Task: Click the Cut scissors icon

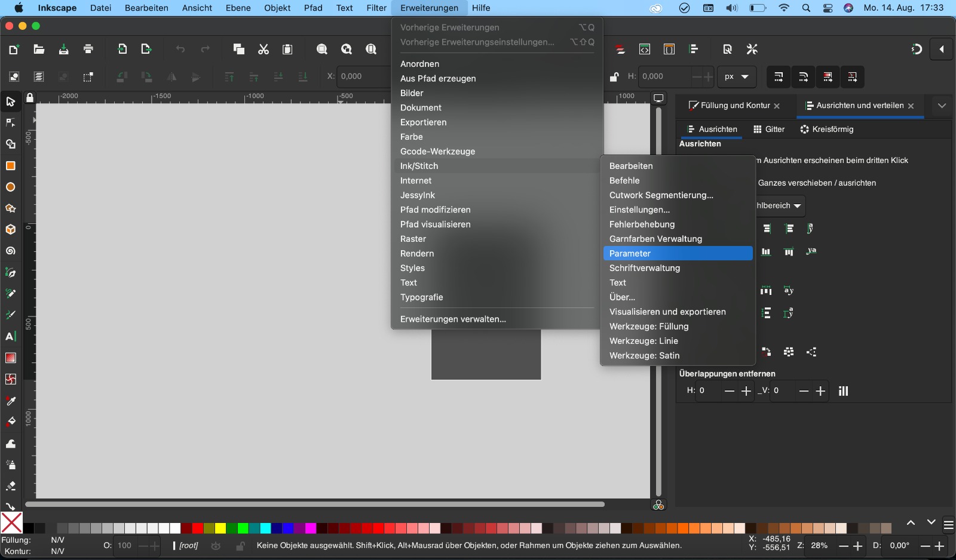Action: point(263,50)
